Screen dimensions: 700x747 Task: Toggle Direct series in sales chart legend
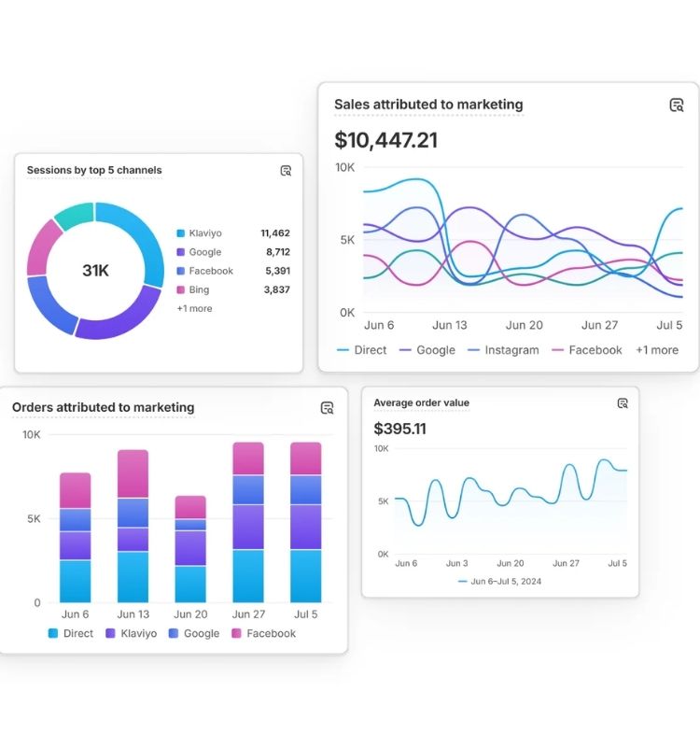click(361, 350)
